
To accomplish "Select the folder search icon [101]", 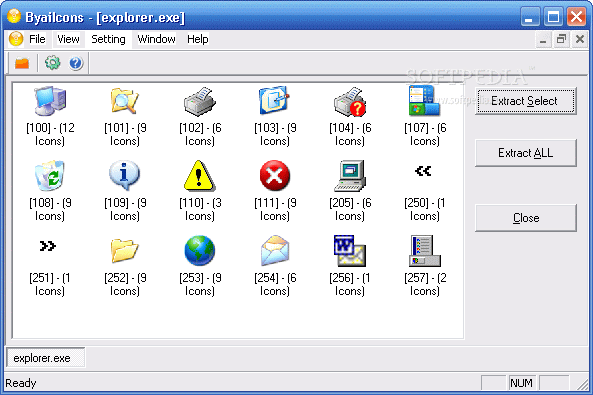I will pyautogui.click(x=125, y=101).
